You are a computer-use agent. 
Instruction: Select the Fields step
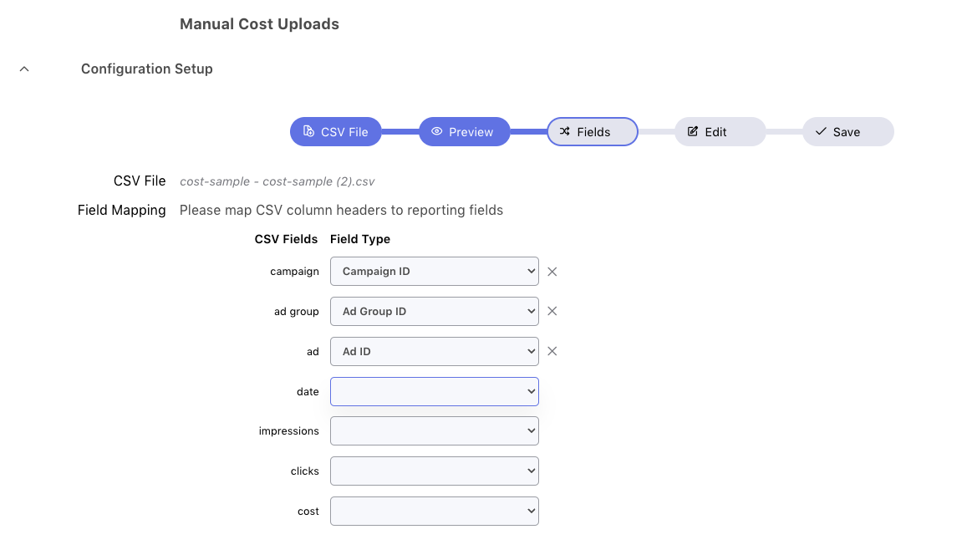point(592,132)
